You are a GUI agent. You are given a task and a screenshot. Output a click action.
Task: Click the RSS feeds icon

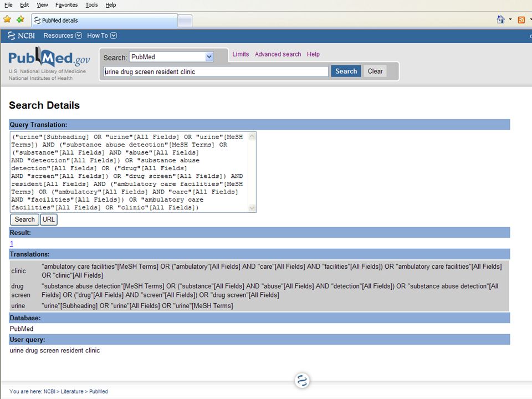(521, 20)
